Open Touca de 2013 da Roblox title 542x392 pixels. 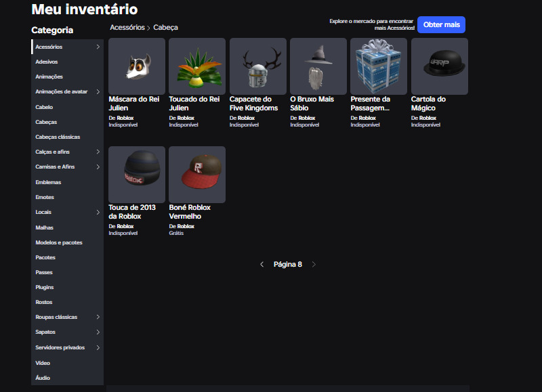pyautogui.click(x=132, y=212)
